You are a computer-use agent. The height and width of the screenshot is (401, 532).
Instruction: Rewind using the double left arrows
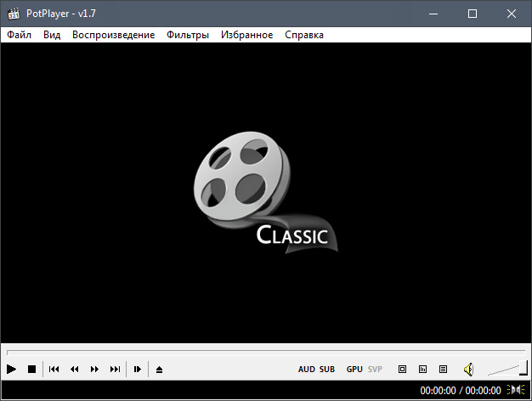click(74, 369)
